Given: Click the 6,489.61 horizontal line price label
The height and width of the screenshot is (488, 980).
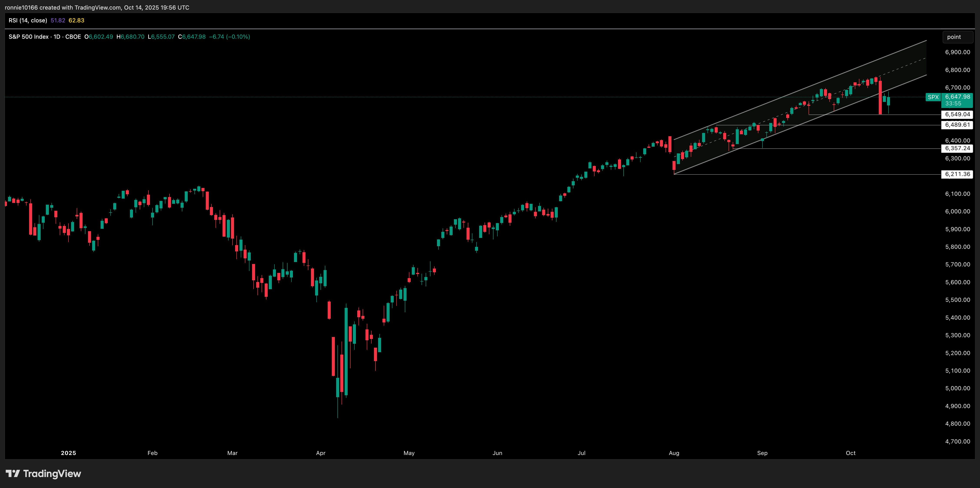Looking at the screenshot, I should tap(957, 125).
